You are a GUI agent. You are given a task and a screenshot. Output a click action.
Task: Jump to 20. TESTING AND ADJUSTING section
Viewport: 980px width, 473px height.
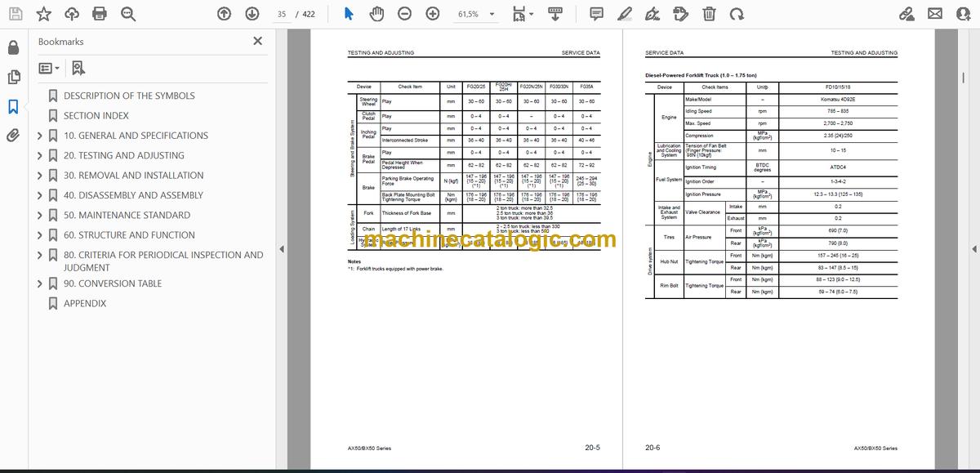(124, 155)
